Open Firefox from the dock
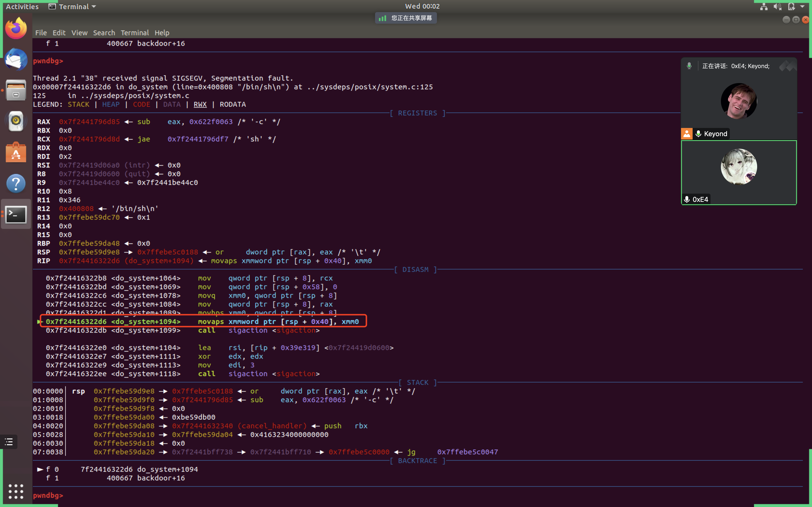Viewport: 812px width, 507px height. [16, 28]
